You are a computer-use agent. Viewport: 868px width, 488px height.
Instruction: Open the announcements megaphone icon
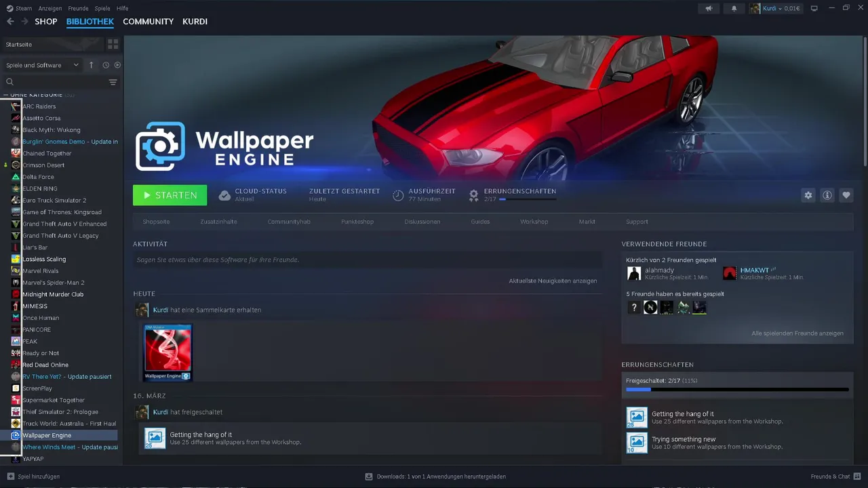(709, 8)
